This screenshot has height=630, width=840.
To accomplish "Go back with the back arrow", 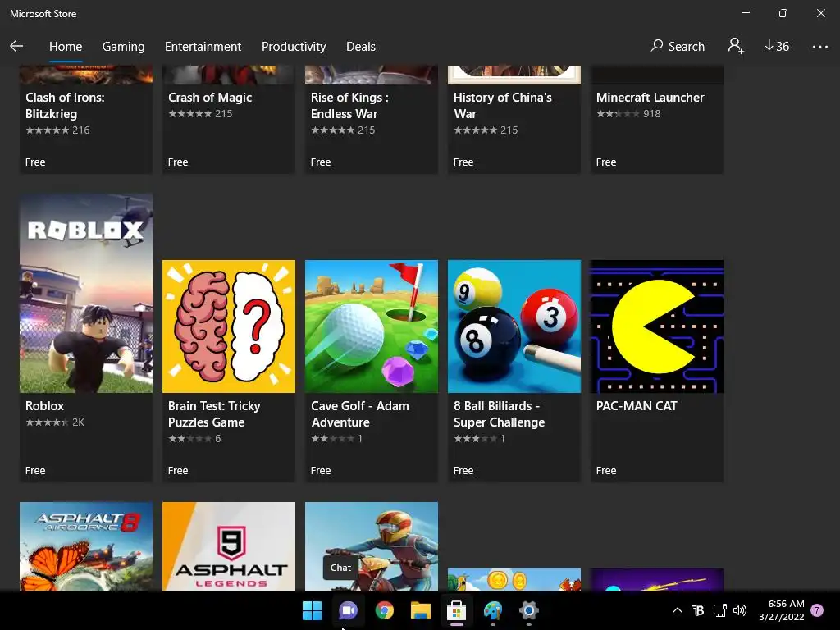I will click(x=16, y=46).
